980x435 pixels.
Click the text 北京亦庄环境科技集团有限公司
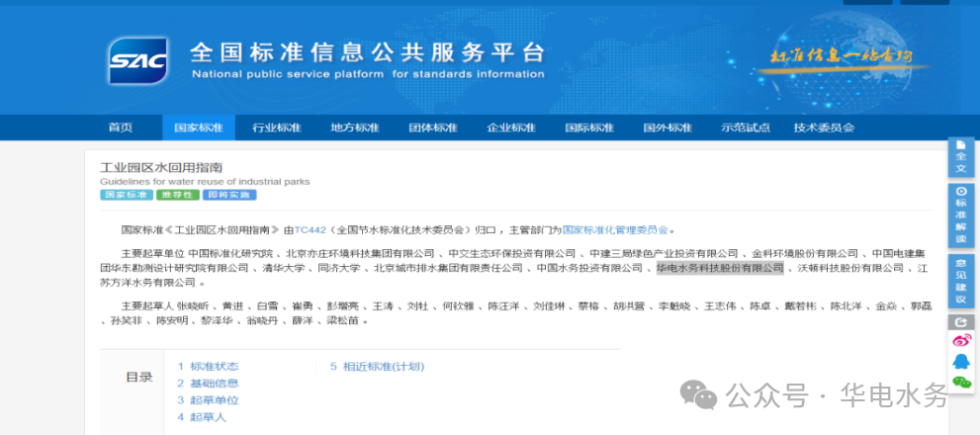pyautogui.click(x=360, y=254)
